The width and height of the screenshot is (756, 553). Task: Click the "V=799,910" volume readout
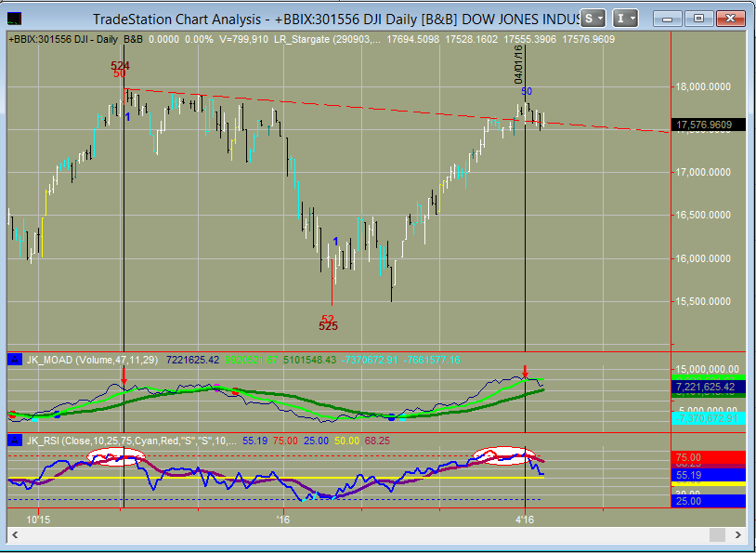(x=243, y=40)
